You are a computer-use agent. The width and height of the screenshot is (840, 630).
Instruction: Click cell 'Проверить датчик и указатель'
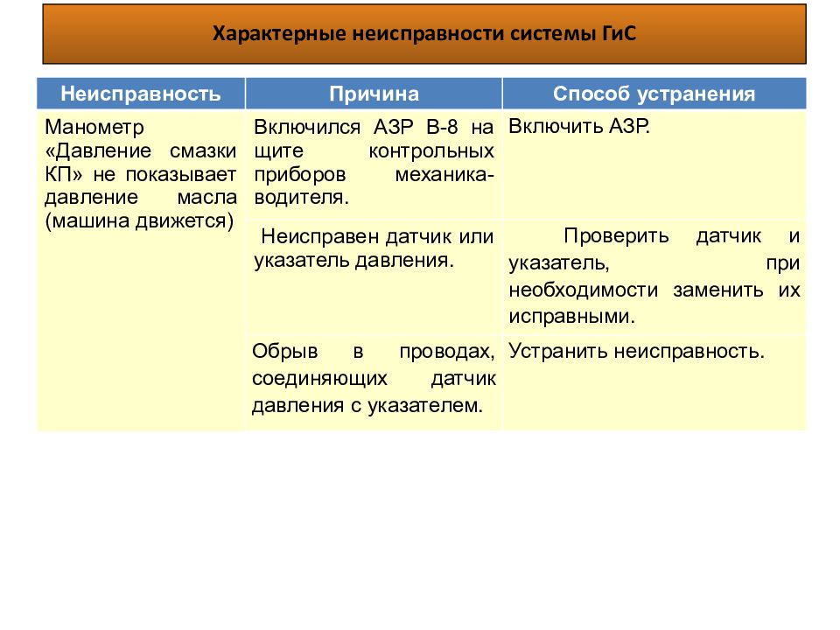click(654, 276)
